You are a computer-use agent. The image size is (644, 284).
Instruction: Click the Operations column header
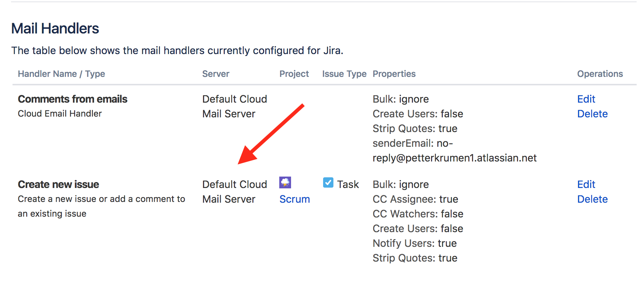(x=600, y=74)
